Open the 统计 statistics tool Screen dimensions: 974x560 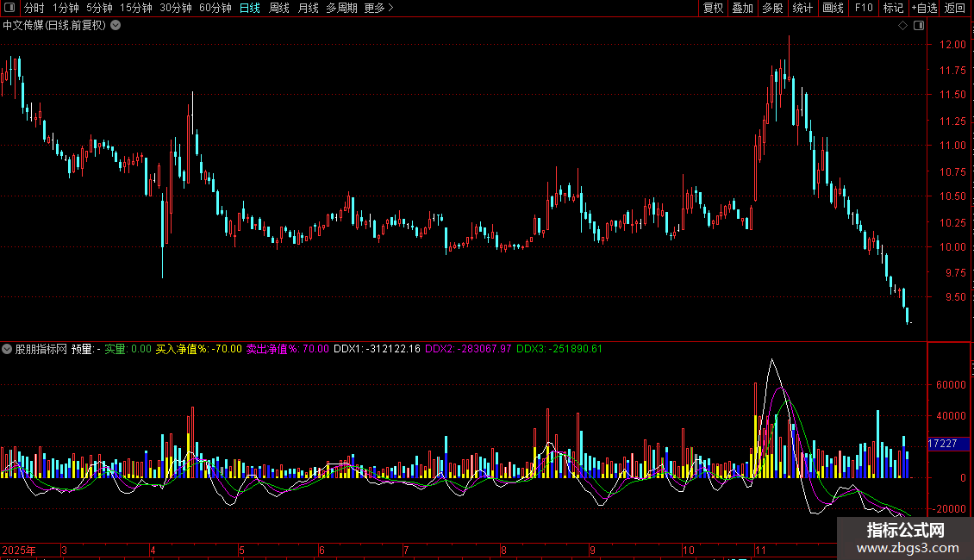[802, 9]
